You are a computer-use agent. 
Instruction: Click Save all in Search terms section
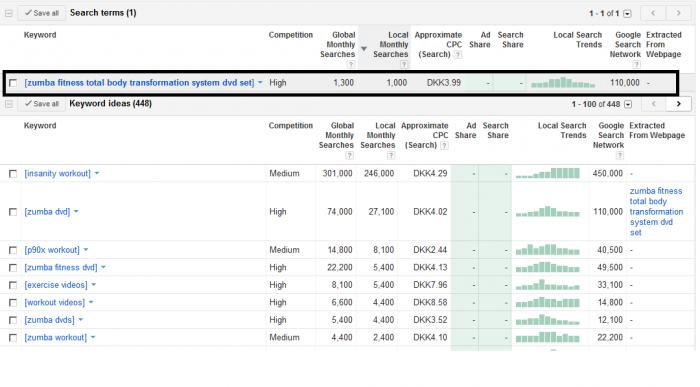(42, 13)
